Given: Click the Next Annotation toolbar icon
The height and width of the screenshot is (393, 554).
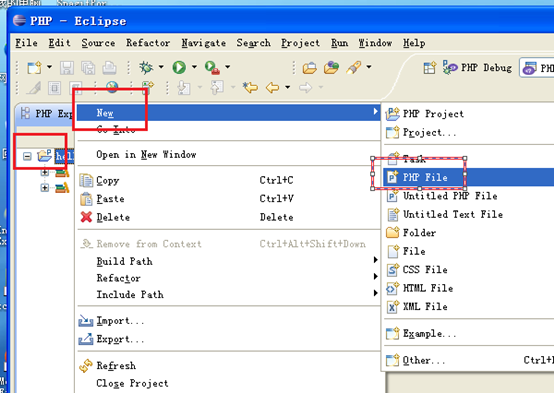Looking at the screenshot, I should 184,88.
